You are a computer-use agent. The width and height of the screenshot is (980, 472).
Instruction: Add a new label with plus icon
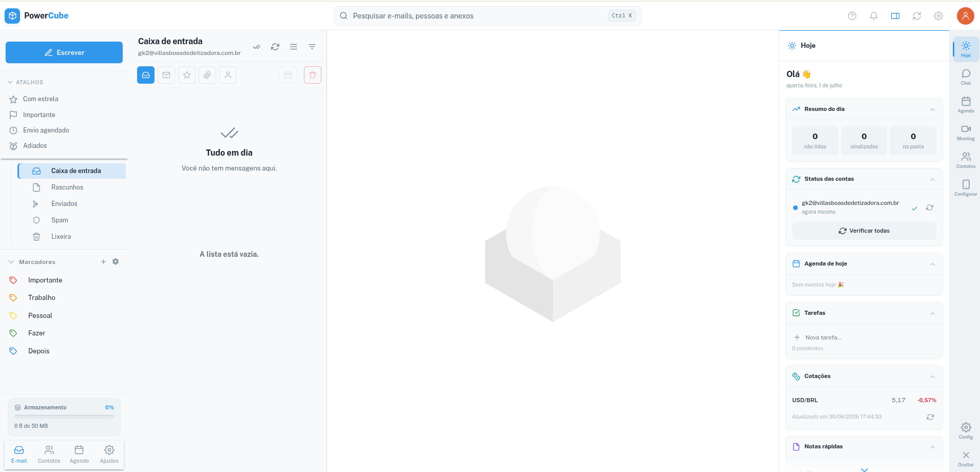click(x=103, y=262)
